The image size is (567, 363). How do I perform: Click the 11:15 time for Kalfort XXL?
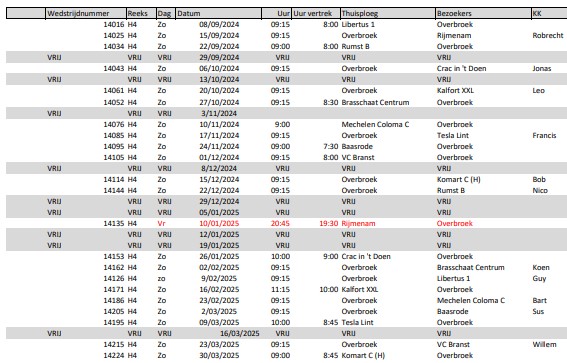(x=281, y=289)
